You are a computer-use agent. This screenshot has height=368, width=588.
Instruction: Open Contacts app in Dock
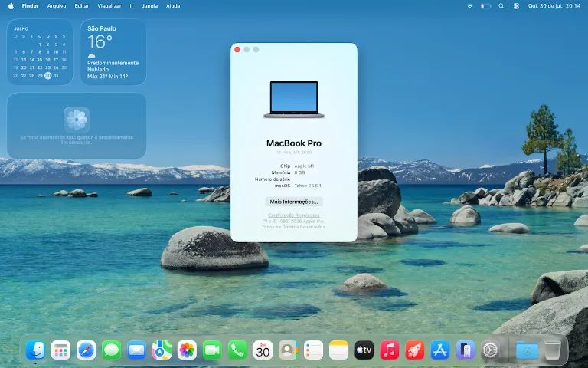pos(288,350)
